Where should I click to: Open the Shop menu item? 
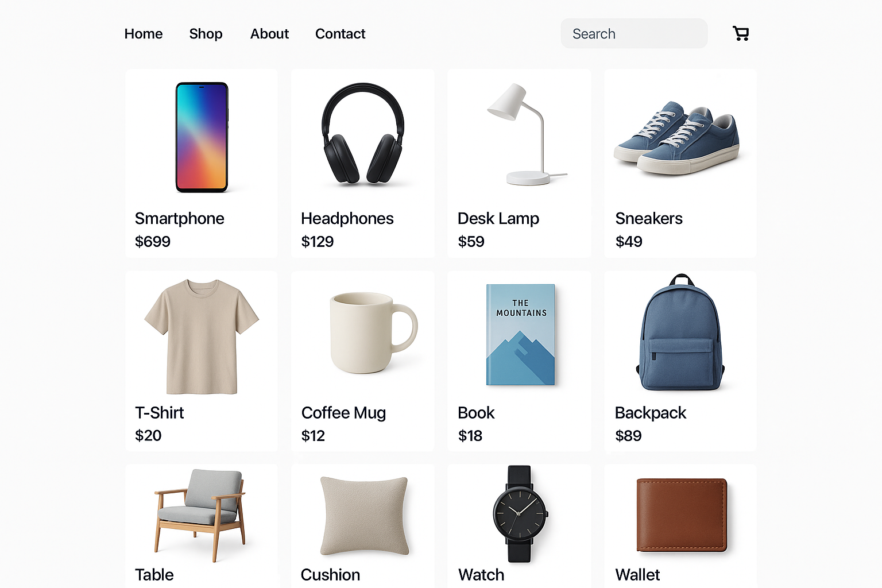(206, 34)
